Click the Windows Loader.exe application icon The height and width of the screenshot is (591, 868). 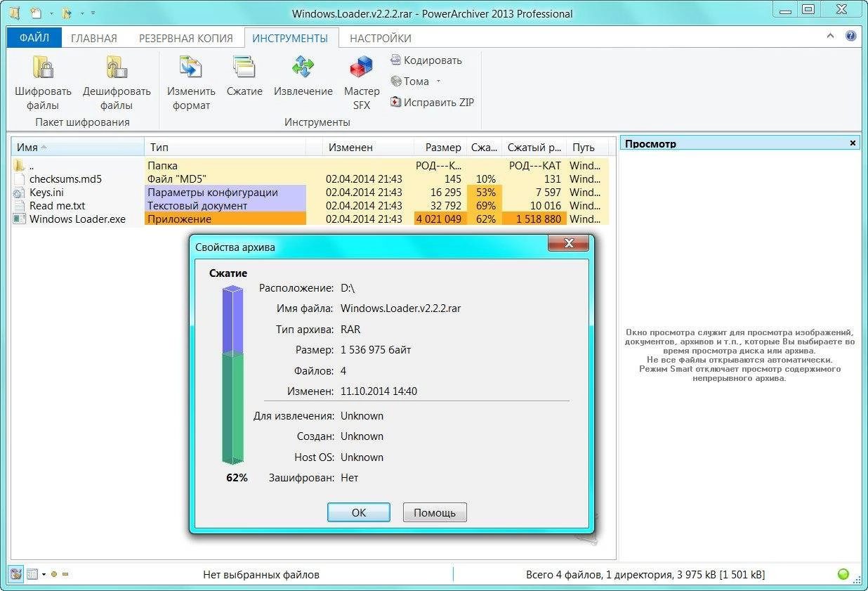point(19,219)
